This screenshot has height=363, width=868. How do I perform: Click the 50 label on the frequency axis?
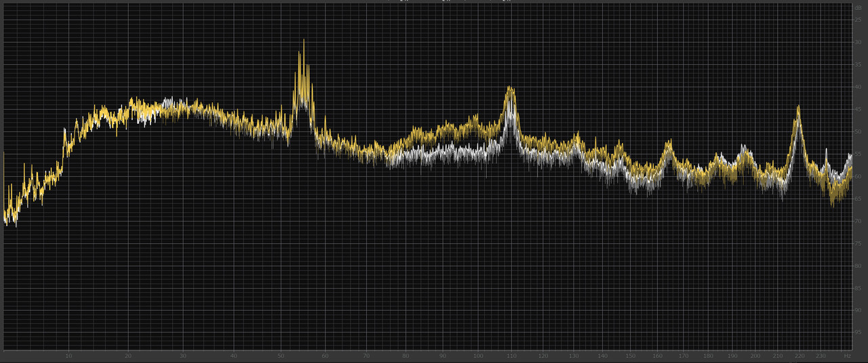pyautogui.click(x=281, y=356)
